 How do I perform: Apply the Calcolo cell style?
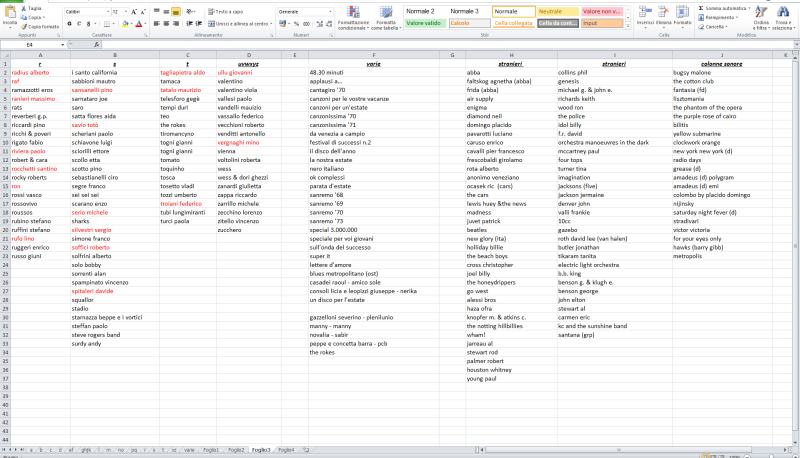[x=469, y=23]
